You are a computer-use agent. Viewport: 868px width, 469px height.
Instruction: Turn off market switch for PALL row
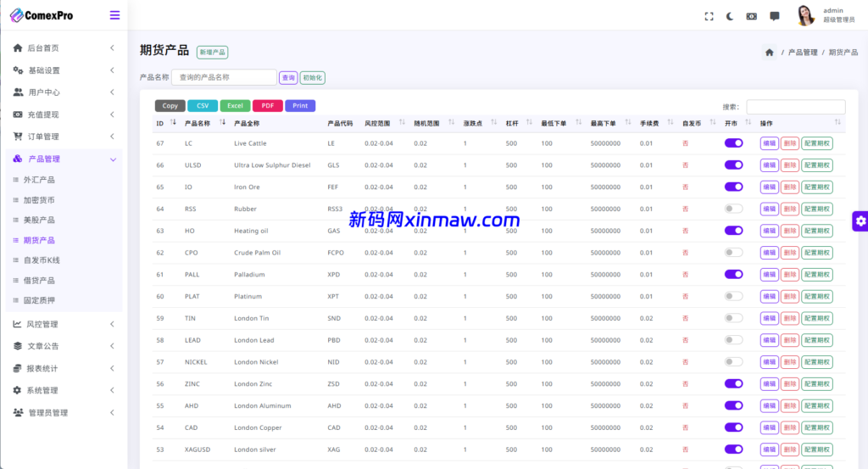point(733,275)
